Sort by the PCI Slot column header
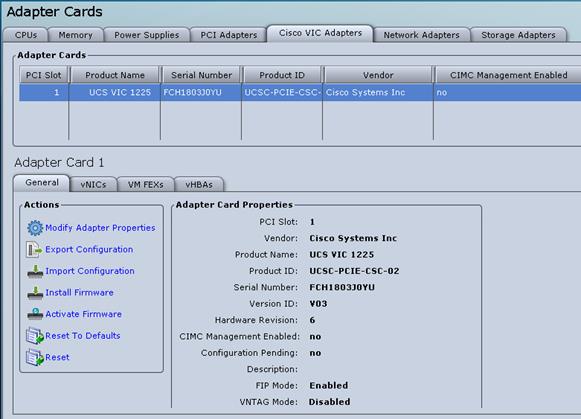Viewport: 581px width, 419px height. (x=44, y=75)
